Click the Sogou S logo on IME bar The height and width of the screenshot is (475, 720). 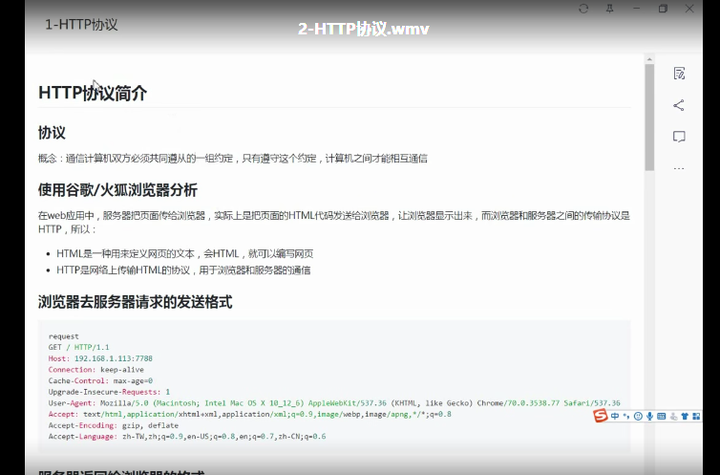coord(600,416)
